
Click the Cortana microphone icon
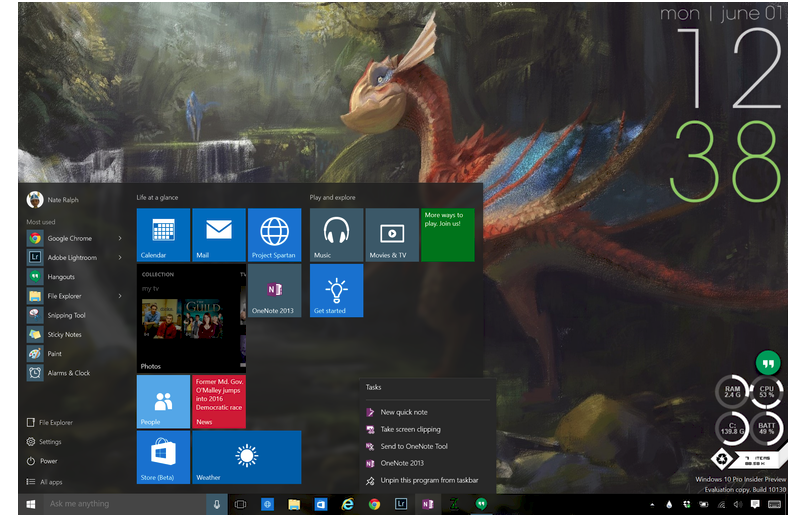(217, 504)
